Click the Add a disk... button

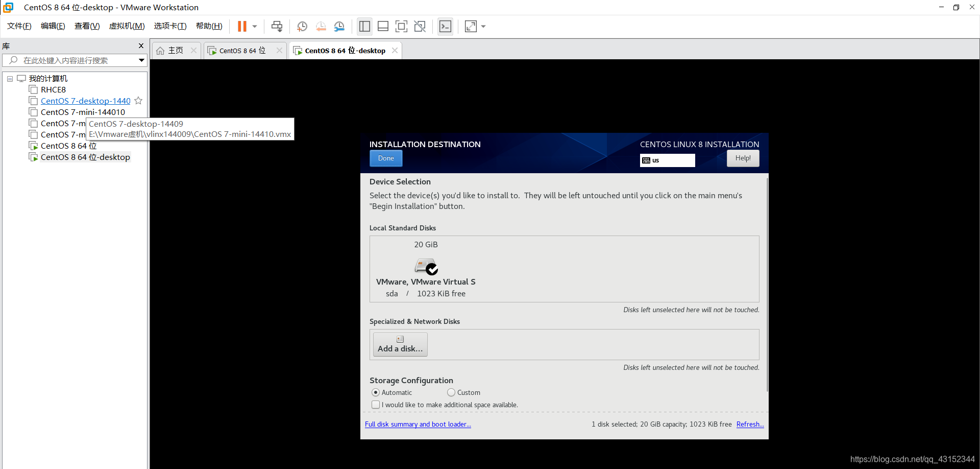click(400, 344)
